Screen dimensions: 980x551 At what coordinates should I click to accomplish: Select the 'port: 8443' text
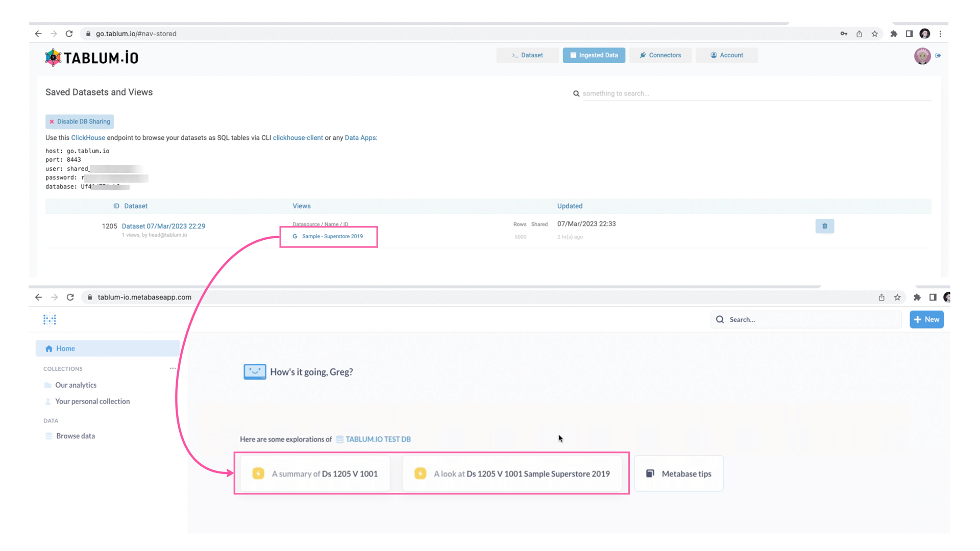pyautogui.click(x=63, y=160)
